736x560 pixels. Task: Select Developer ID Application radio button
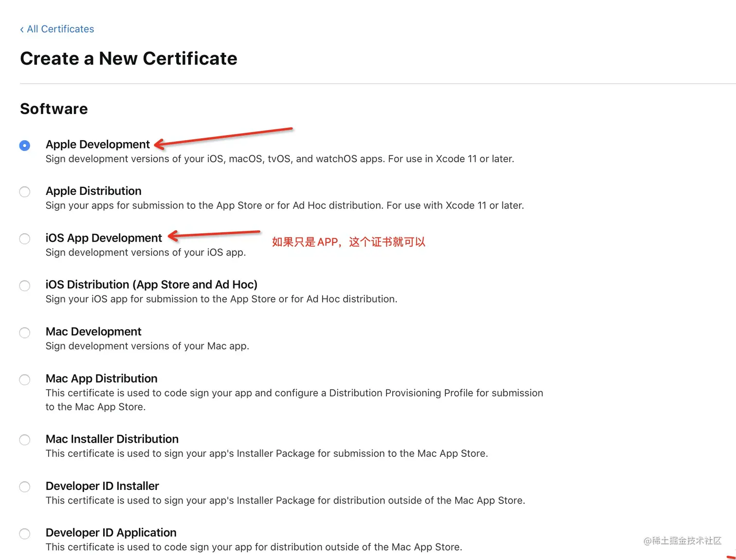tap(25, 534)
